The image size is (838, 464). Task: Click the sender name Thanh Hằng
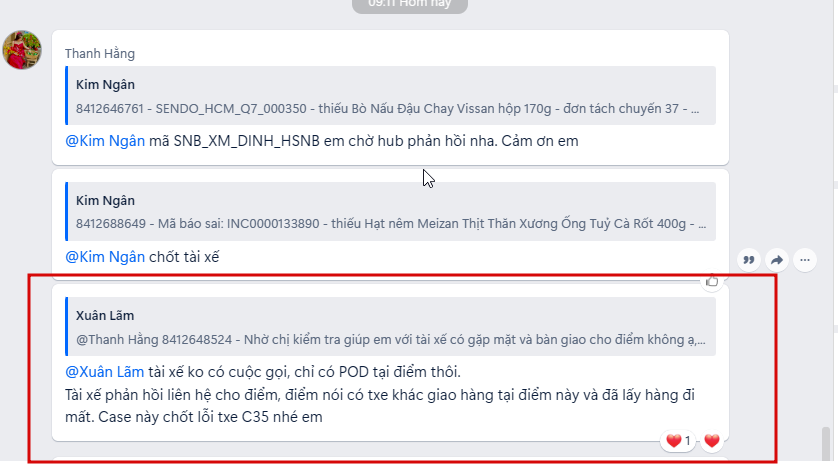tap(100, 53)
